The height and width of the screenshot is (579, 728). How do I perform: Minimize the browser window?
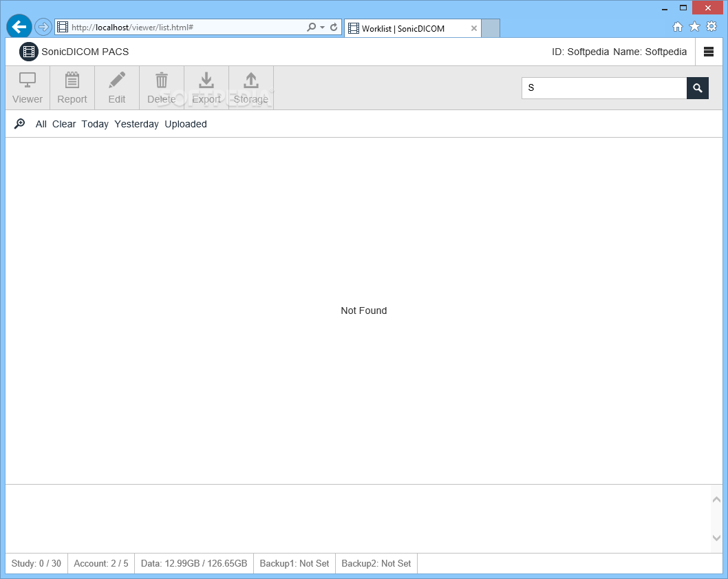tap(665, 8)
